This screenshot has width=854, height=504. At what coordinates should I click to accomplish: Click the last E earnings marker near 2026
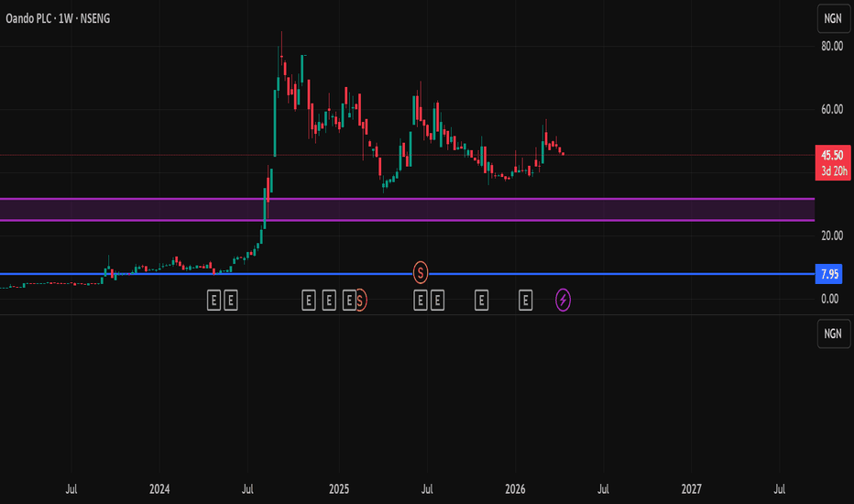coord(525,301)
